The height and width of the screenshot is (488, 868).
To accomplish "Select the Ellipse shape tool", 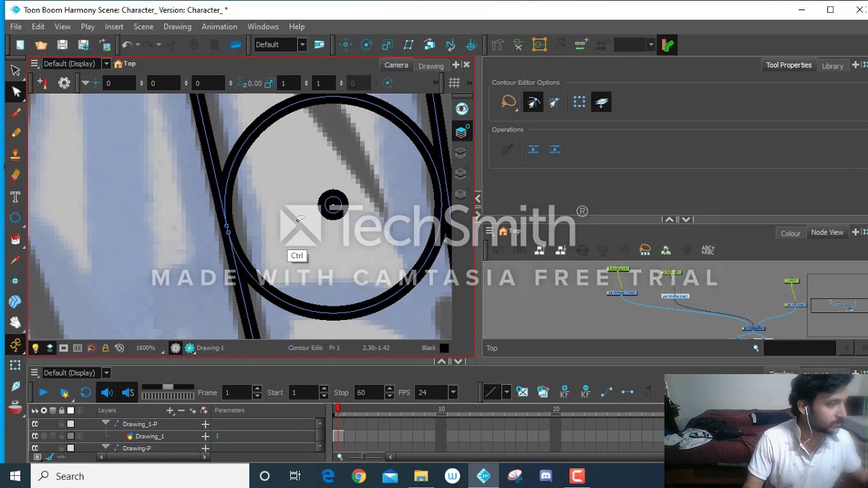I will [16, 218].
